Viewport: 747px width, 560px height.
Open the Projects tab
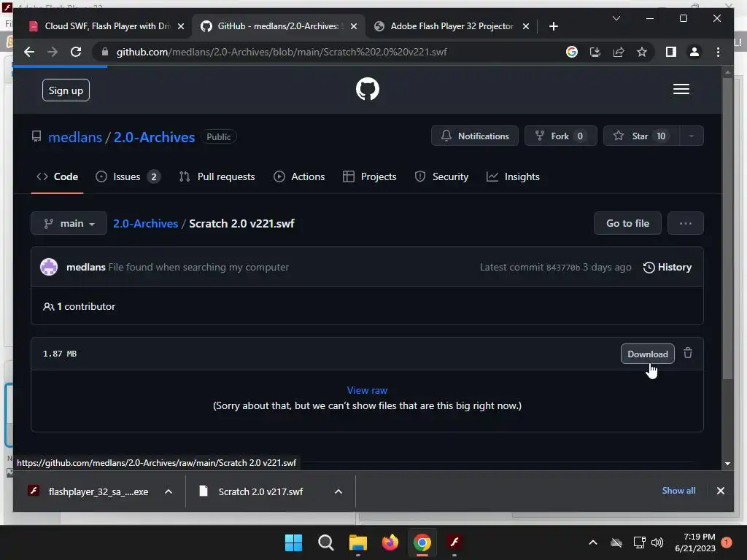pos(370,176)
